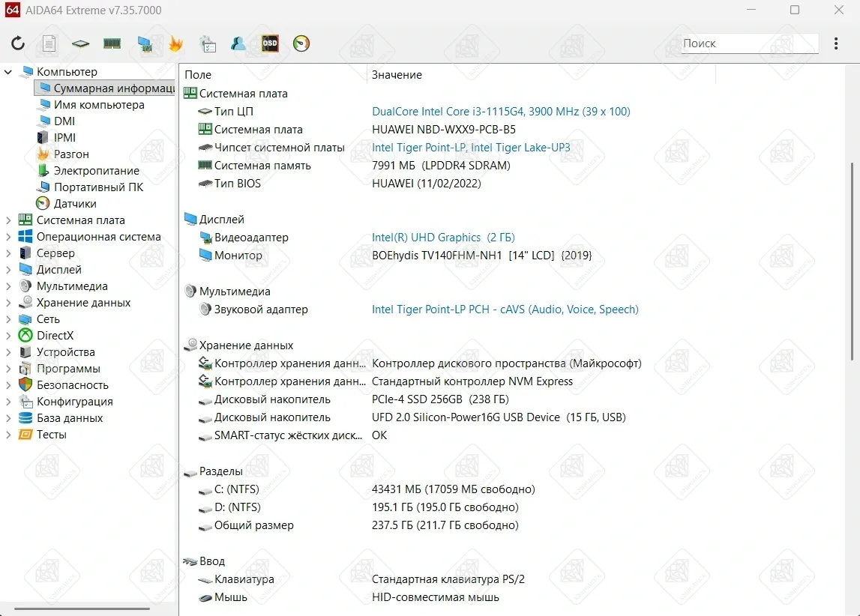Open the OSD panel toolbar icon
This screenshot has width=860, height=616.
270,43
